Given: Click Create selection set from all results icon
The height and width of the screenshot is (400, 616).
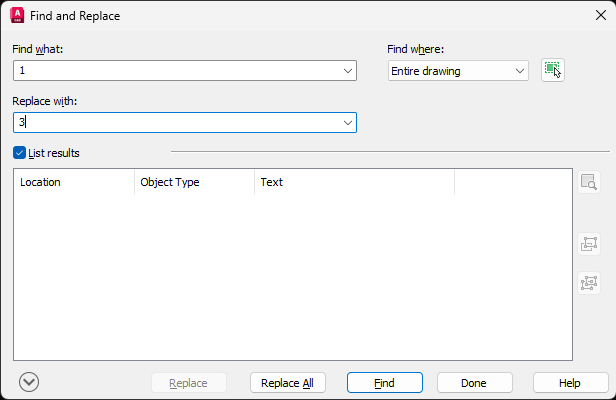Looking at the screenshot, I should click(x=589, y=254).
